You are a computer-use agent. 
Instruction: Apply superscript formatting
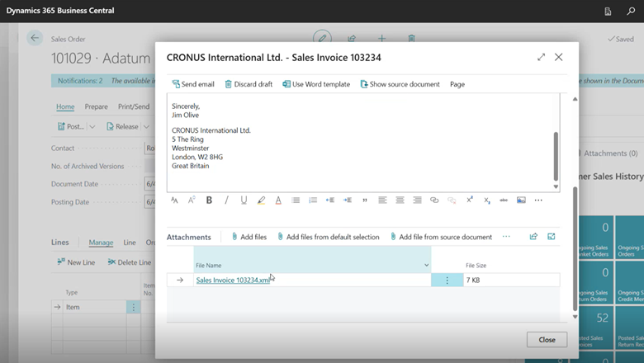coord(469,200)
